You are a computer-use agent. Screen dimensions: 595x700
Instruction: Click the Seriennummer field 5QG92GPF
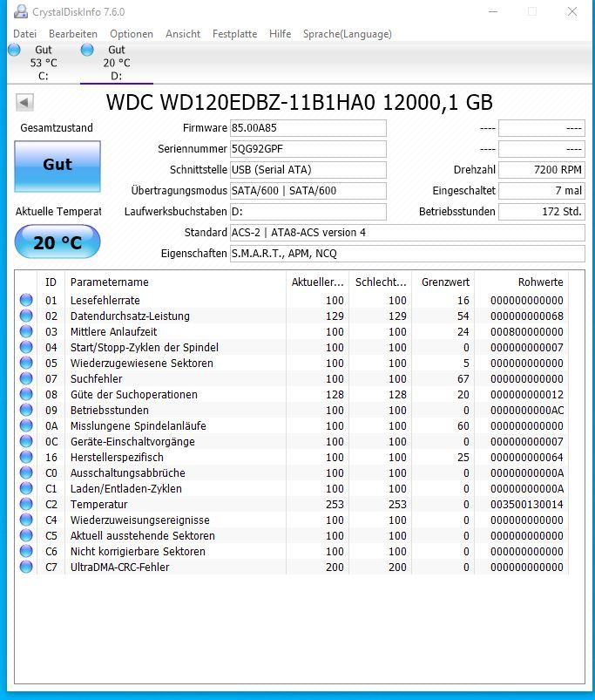tap(308, 149)
